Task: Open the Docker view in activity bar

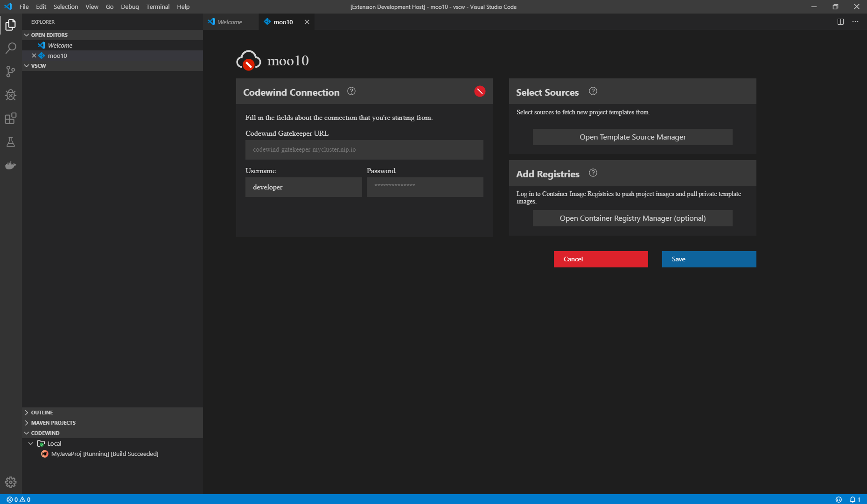Action: tap(11, 165)
